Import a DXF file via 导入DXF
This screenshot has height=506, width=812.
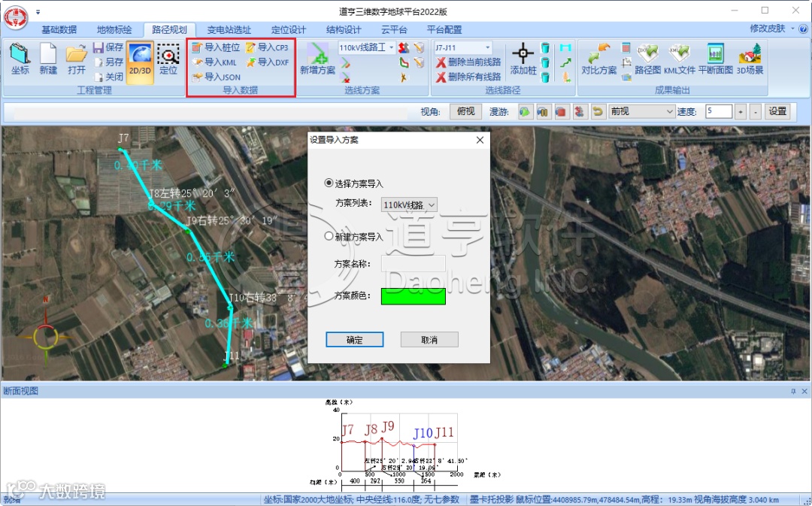point(267,62)
